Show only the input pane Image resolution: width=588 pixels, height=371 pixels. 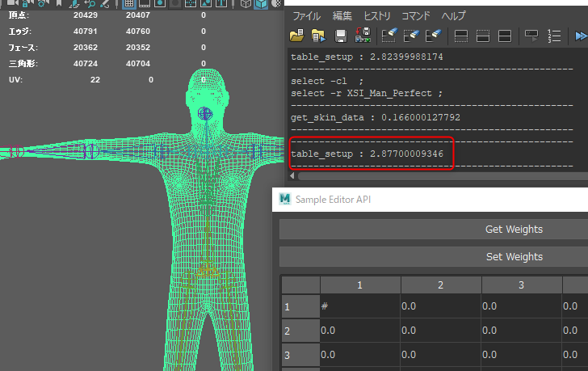tap(483, 36)
